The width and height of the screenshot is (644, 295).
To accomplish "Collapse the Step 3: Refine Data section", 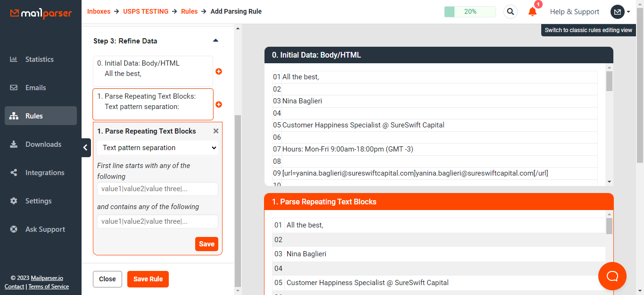I will (x=215, y=40).
